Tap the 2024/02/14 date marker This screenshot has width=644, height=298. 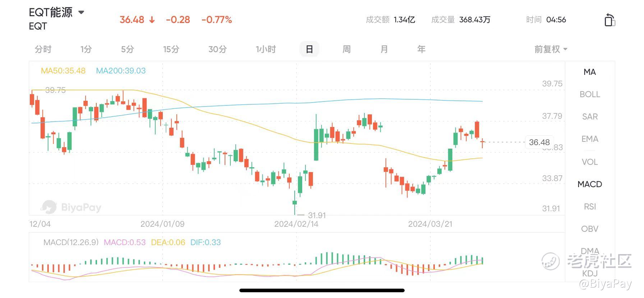pos(296,224)
